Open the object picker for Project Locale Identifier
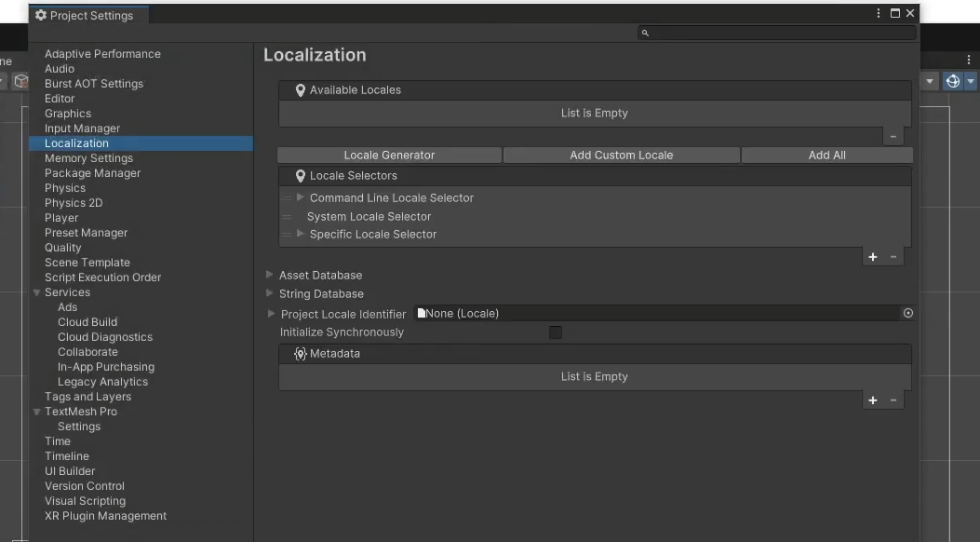 click(x=907, y=313)
